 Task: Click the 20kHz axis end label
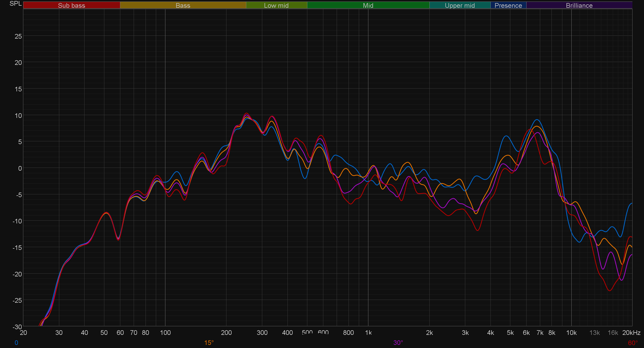click(631, 333)
